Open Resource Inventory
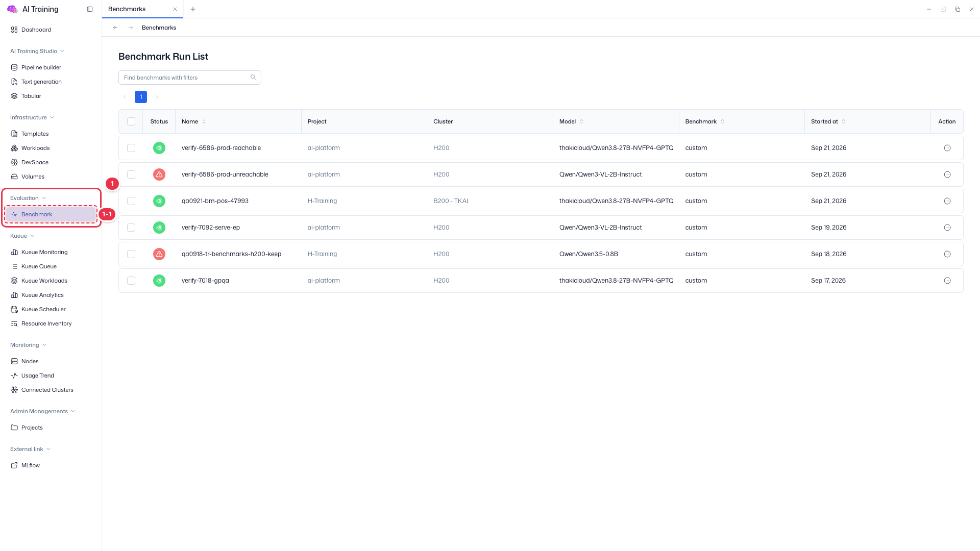Viewport: 980px width, 551px height. pyautogui.click(x=46, y=323)
